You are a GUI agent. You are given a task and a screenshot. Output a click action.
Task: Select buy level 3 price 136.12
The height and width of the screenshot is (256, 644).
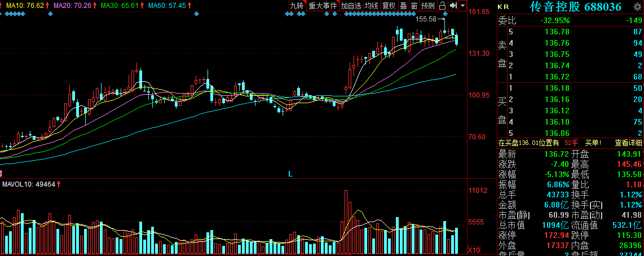[556, 111]
